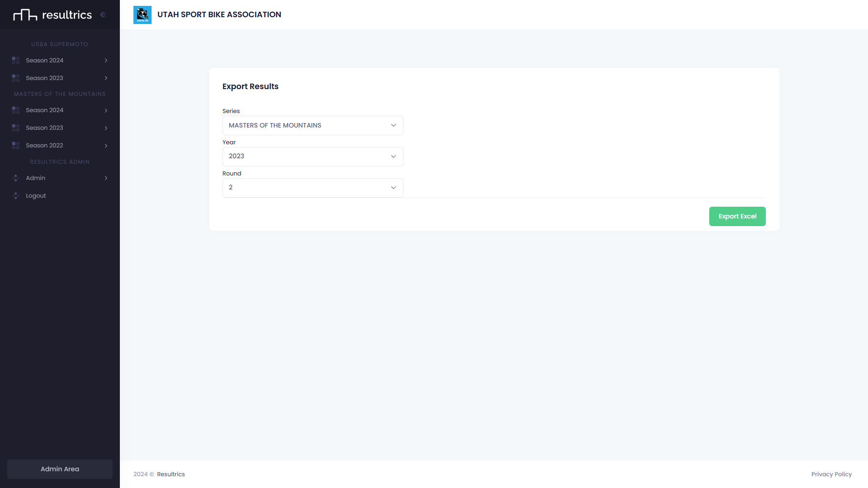Click the Admin menu icon
This screenshot has width=868, height=488.
[x=16, y=178]
